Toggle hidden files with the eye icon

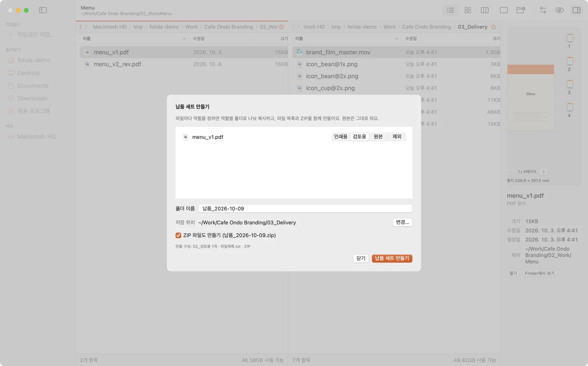click(x=559, y=10)
